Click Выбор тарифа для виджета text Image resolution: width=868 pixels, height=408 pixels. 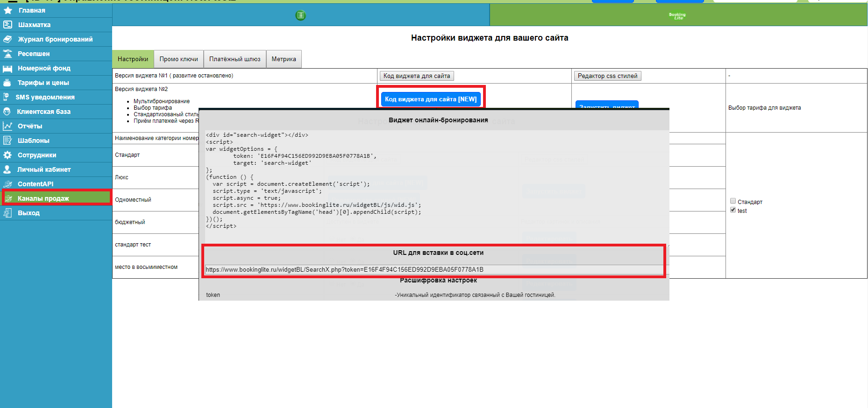tap(764, 108)
